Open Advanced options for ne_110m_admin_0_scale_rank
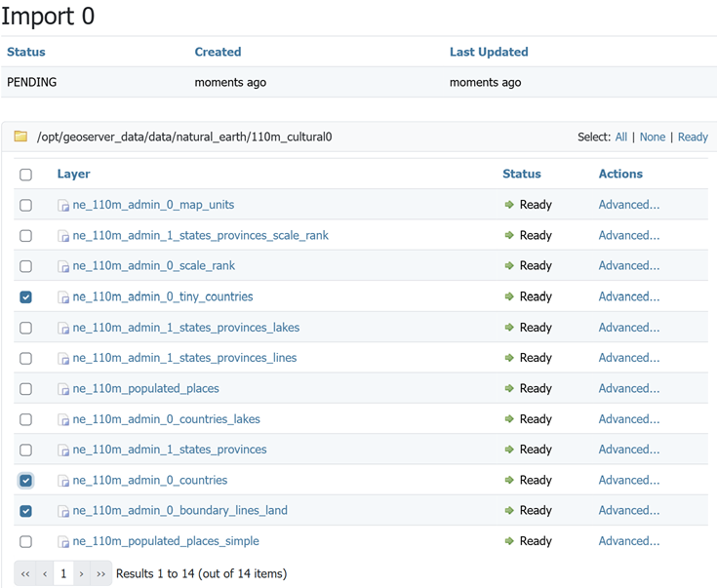This screenshot has height=588, width=717. (x=629, y=265)
